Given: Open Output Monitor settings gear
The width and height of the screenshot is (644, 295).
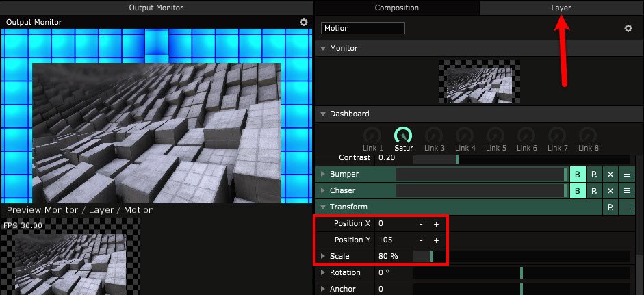Looking at the screenshot, I should point(304,22).
